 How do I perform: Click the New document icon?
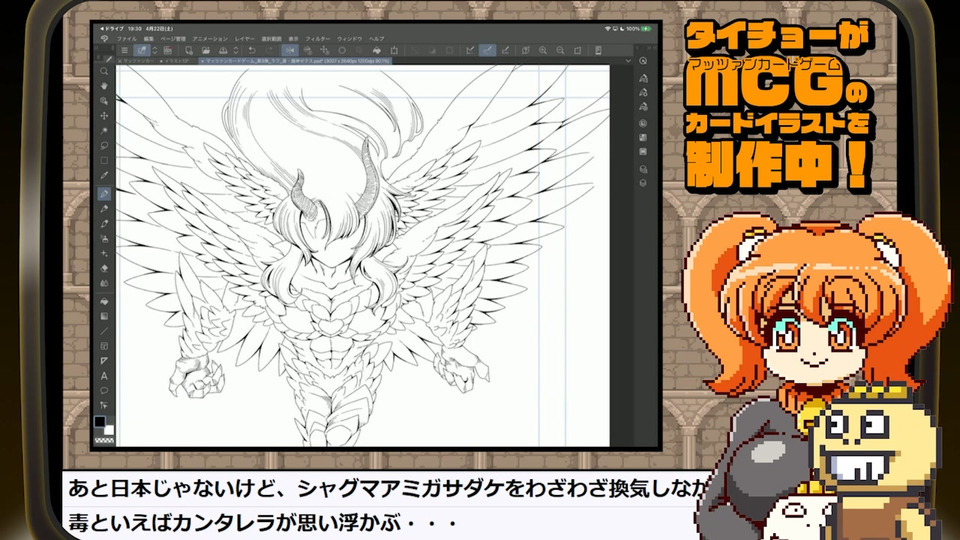(x=189, y=50)
